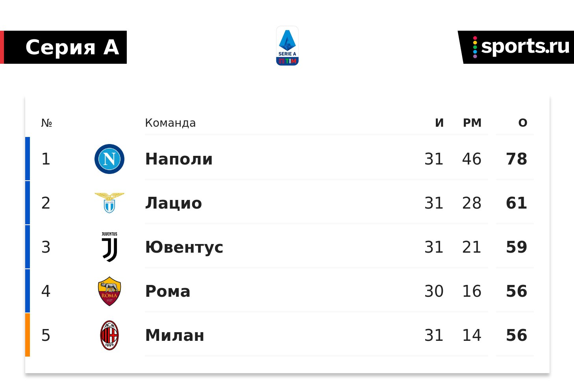574x392 pixels.
Task: Click the № position column header
Action: coord(46,123)
